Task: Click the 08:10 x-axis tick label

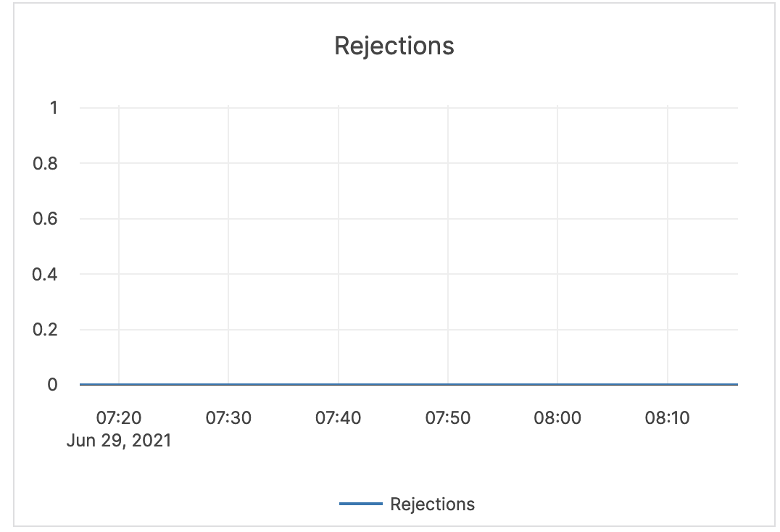Action: 667,418
